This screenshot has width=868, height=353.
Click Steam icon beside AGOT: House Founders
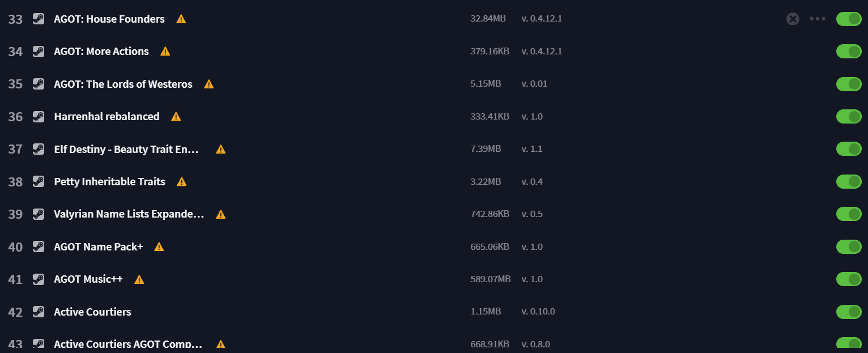click(x=38, y=19)
